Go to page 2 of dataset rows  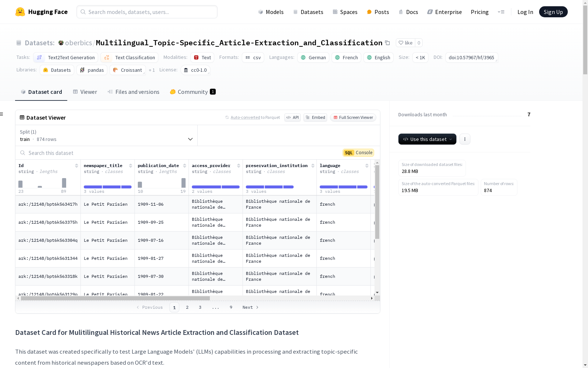point(187,307)
